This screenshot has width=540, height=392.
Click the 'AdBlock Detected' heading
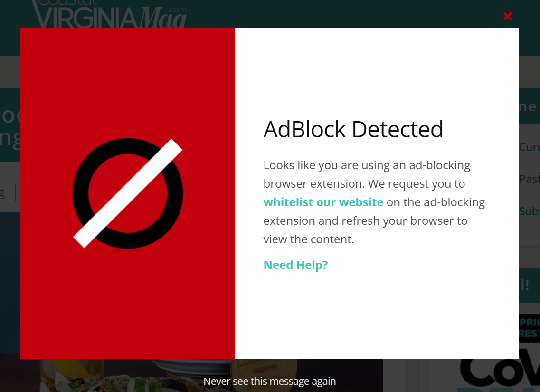[x=353, y=130]
